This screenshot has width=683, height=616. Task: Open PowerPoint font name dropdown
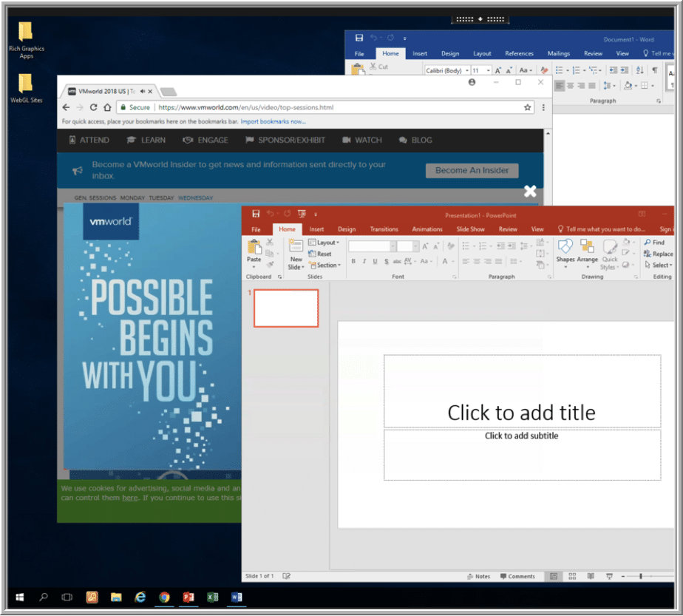pyautogui.click(x=393, y=246)
